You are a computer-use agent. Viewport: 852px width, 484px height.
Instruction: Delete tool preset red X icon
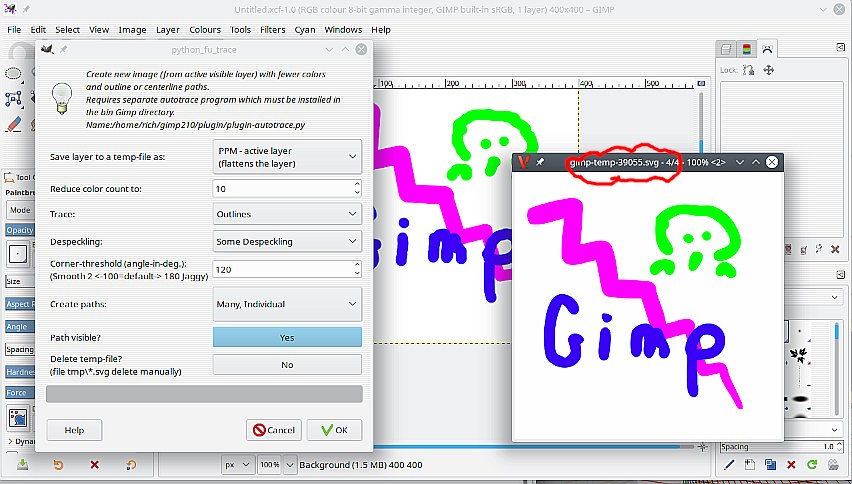95,464
